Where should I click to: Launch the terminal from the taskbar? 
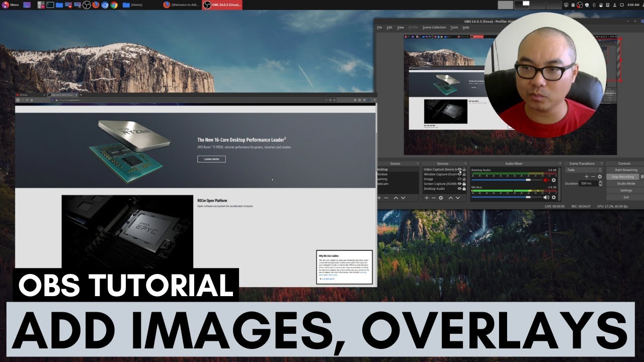[50, 5]
